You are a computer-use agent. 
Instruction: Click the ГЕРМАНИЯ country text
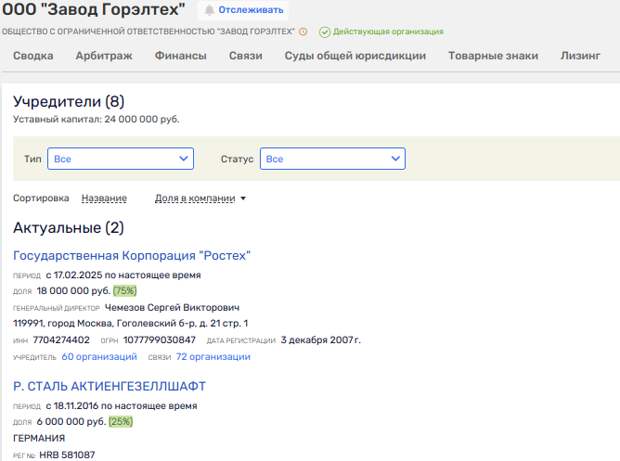click(x=39, y=438)
